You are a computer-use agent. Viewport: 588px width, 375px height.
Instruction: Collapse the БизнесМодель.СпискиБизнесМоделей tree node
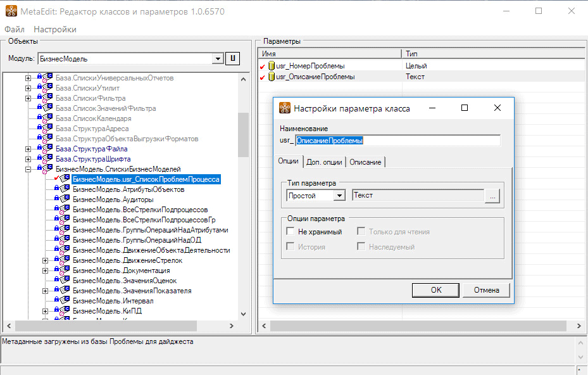[28, 169]
